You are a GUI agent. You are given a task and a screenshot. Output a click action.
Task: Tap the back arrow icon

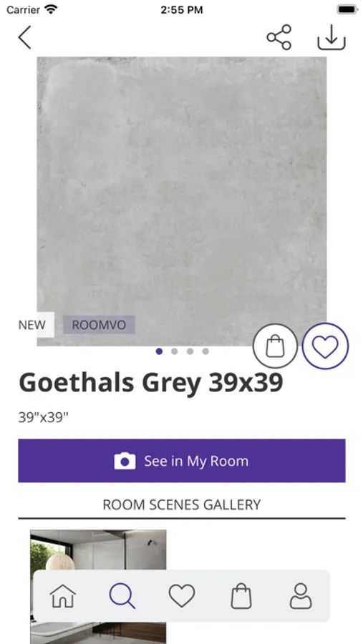pos(24,37)
